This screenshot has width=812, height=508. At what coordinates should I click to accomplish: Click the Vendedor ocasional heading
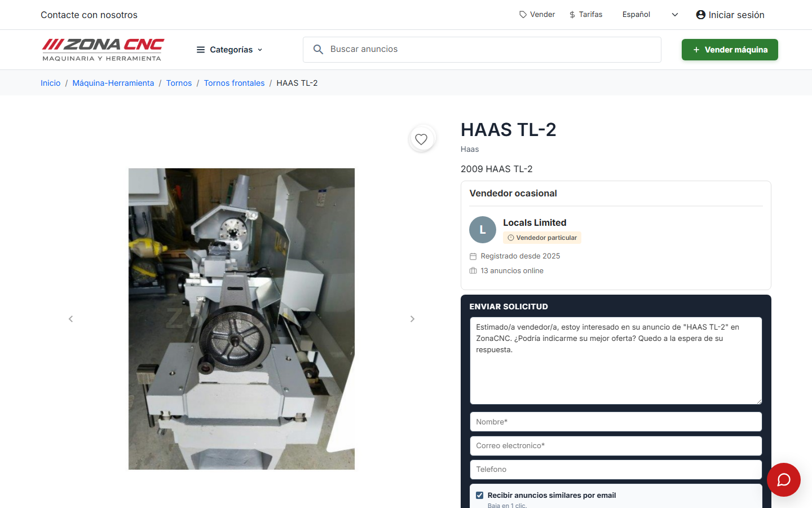pos(513,193)
